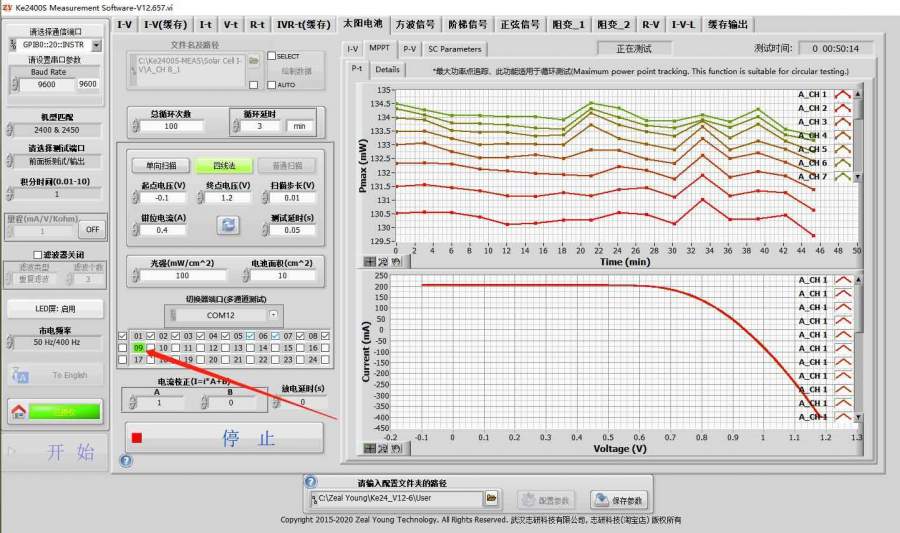Select pan hand tool under Current graph
The width and height of the screenshot is (900, 533).
click(396, 448)
